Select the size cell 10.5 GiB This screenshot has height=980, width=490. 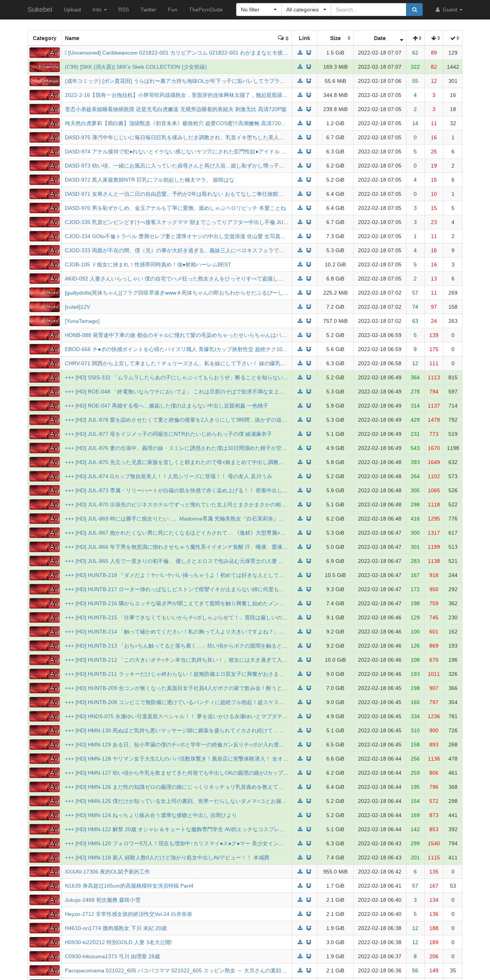(335, 575)
